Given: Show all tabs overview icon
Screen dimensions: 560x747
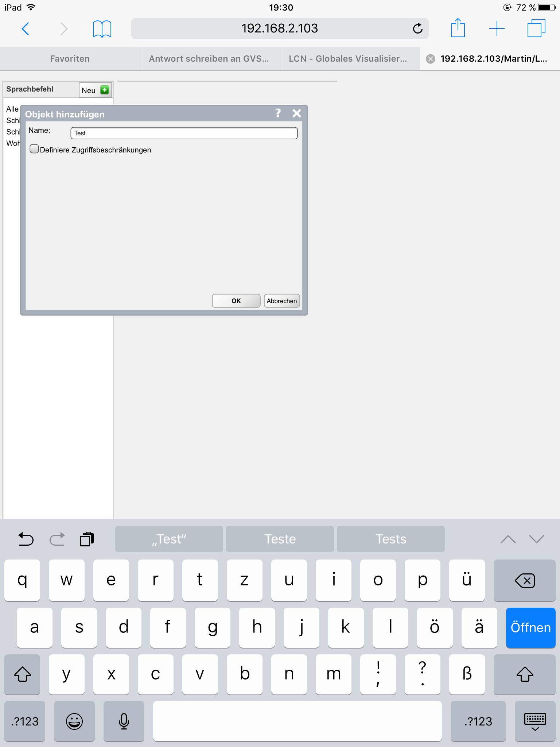Looking at the screenshot, I should (x=536, y=28).
